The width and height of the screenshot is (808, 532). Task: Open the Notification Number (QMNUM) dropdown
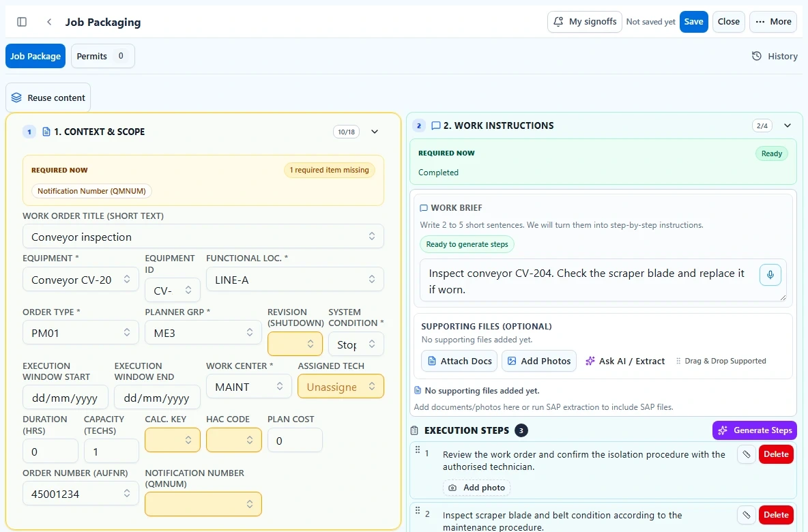203,503
